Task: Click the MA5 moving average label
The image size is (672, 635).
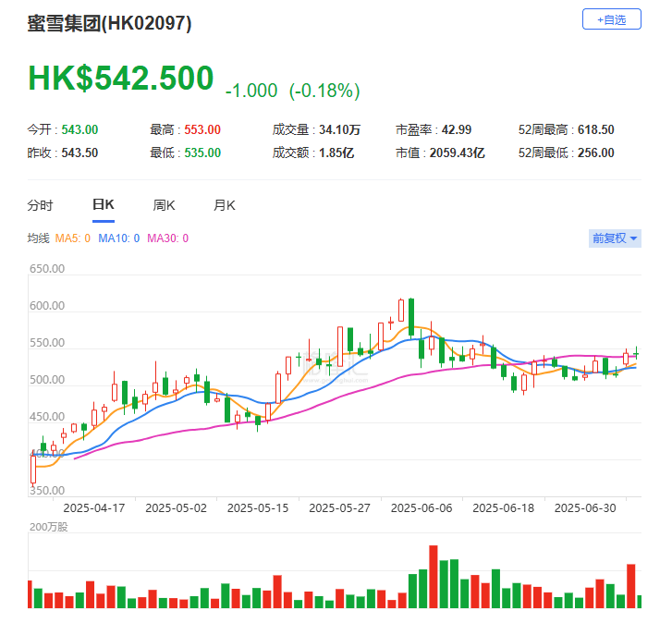Action: pyautogui.click(x=72, y=238)
